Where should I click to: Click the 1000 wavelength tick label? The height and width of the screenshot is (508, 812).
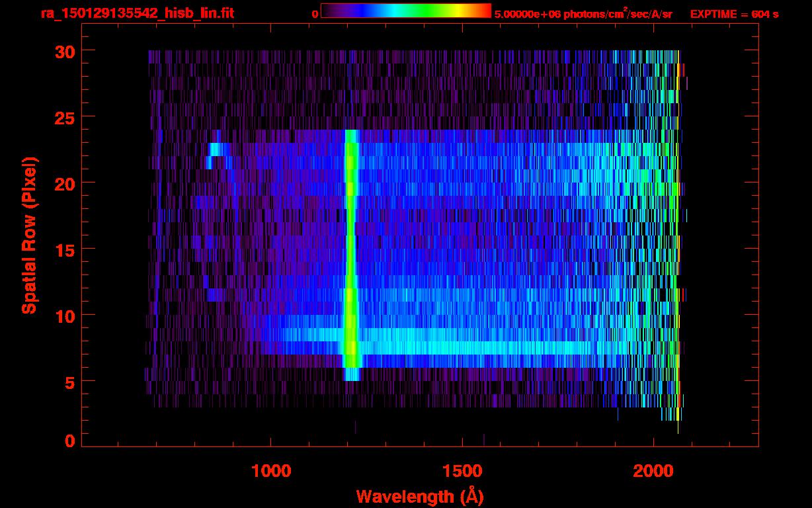click(271, 472)
